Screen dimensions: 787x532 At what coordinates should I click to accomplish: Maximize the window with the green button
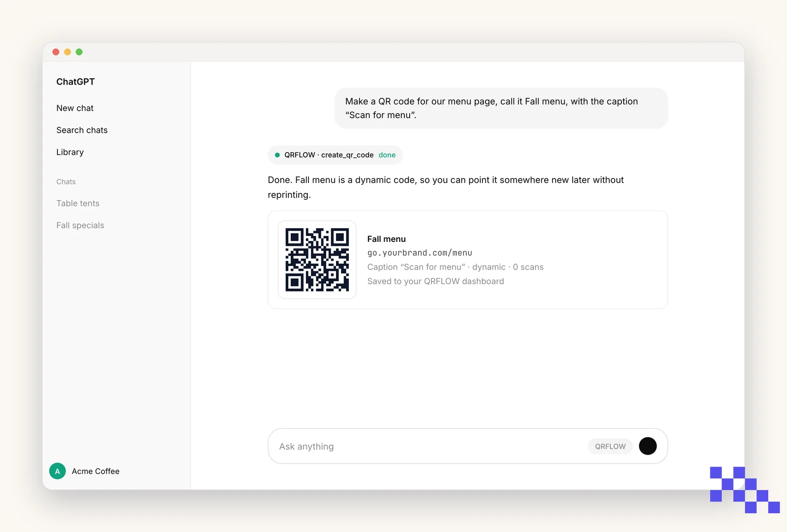[79, 52]
